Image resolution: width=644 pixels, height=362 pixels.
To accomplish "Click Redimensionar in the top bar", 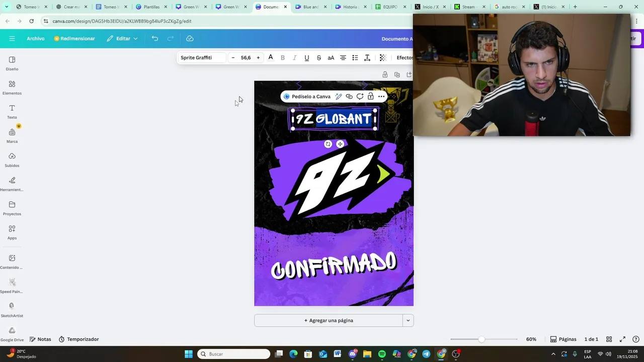I will click(x=74, y=39).
